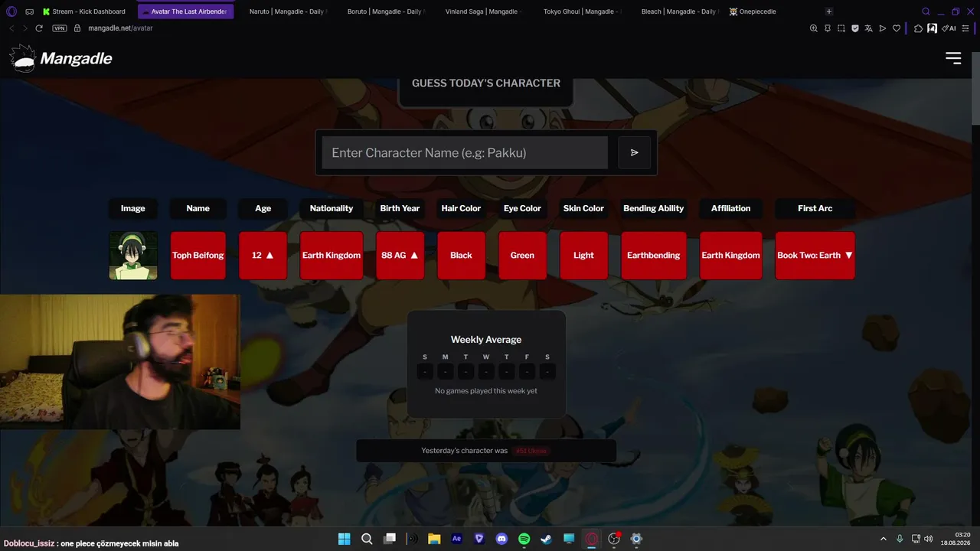Open the browser zoom/find icon
The height and width of the screenshot is (551, 980).
click(814, 28)
